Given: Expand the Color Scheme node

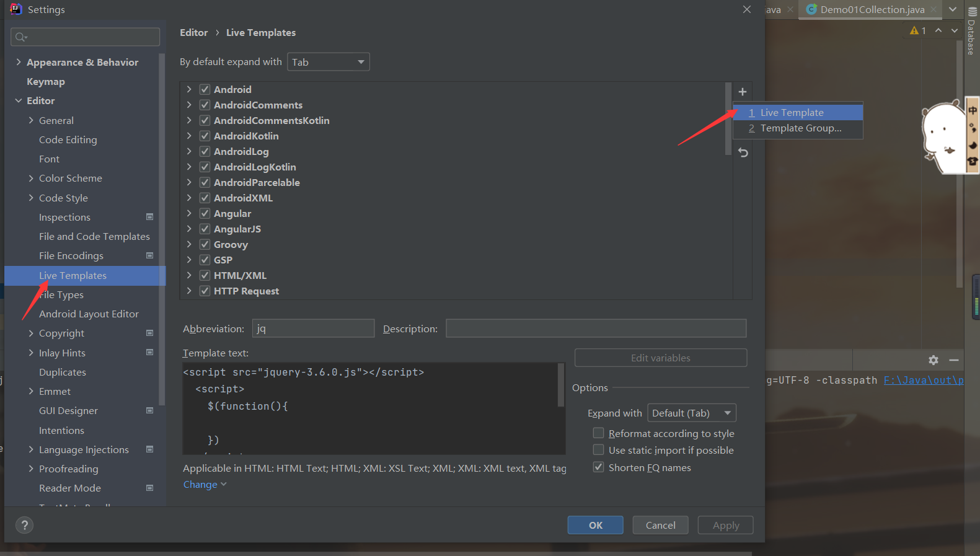Looking at the screenshot, I should pyautogui.click(x=31, y=178).
